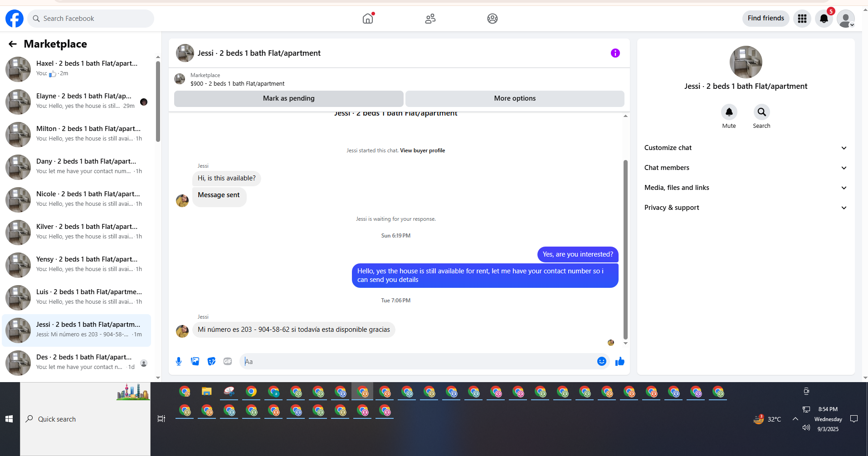Screen dimensions: 868x456
Task: Open Kilver's conversation
Action: click(77, 233)
